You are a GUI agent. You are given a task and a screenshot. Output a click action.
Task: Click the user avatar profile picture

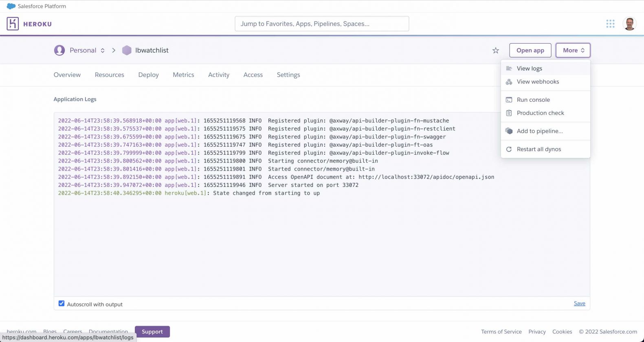coord(629,24)
